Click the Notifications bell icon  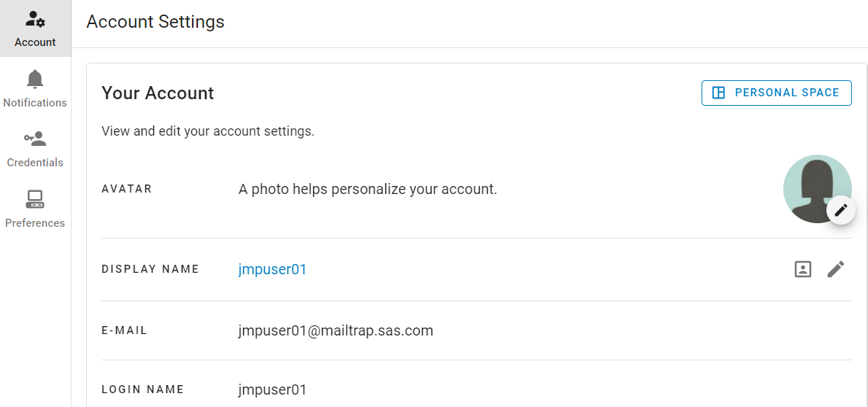pos(35,79)
